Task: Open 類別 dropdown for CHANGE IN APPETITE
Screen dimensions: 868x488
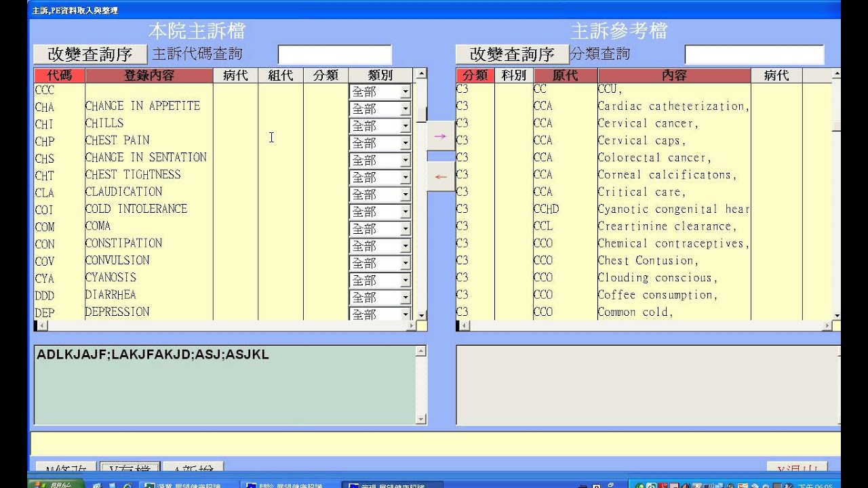Action: [x=406, y=108]
